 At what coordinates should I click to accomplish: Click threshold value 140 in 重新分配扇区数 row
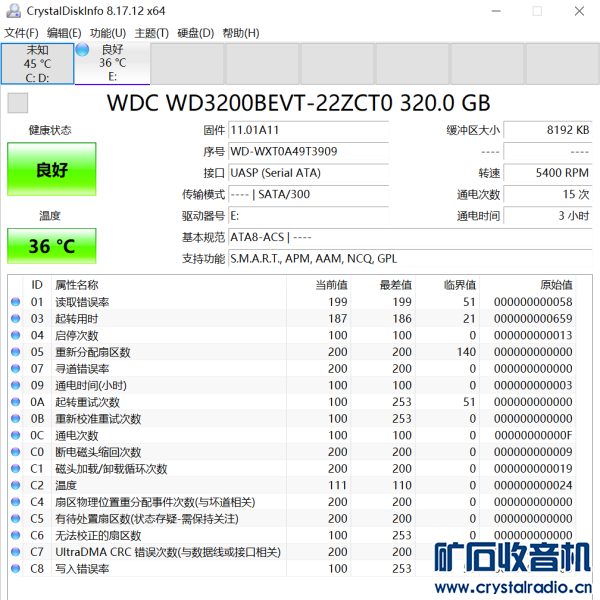[x=466, y=352]
